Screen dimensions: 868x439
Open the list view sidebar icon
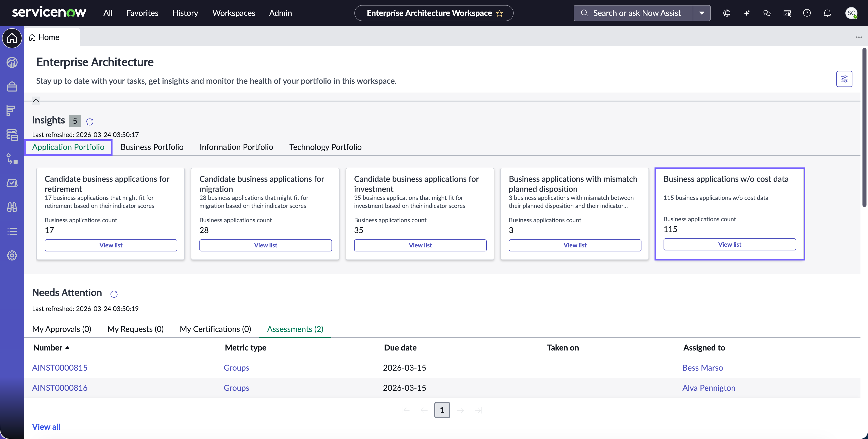(x=12, y=232)
